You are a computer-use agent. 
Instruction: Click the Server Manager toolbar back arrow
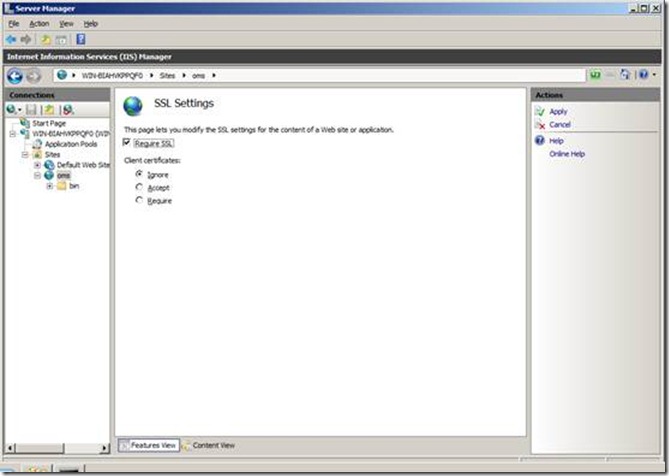12,40
